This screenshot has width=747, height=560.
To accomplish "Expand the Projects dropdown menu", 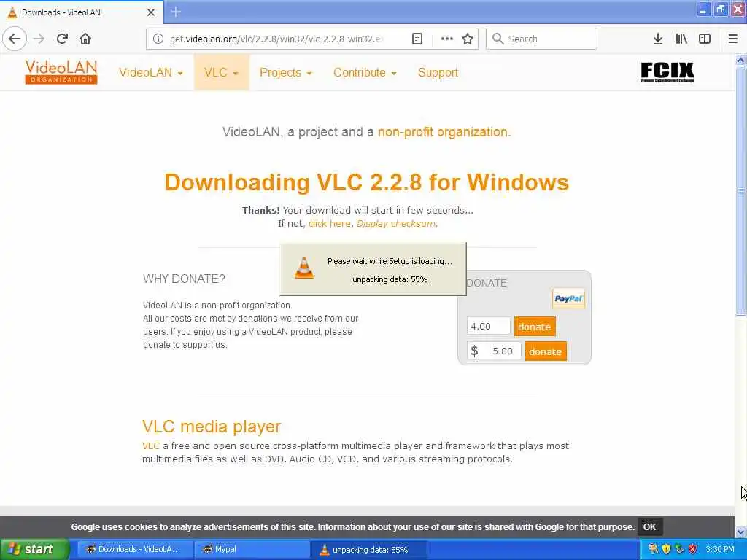I will (285, 72).
